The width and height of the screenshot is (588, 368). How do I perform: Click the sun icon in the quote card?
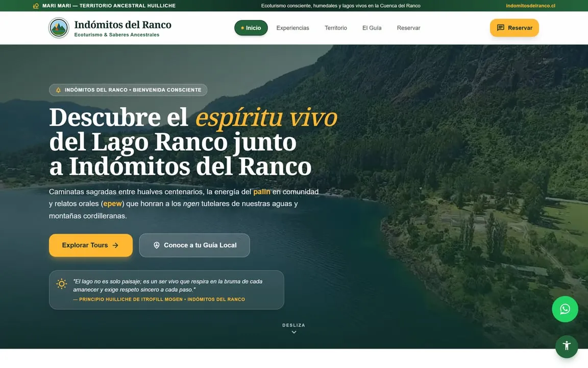(x=61, y=284)
